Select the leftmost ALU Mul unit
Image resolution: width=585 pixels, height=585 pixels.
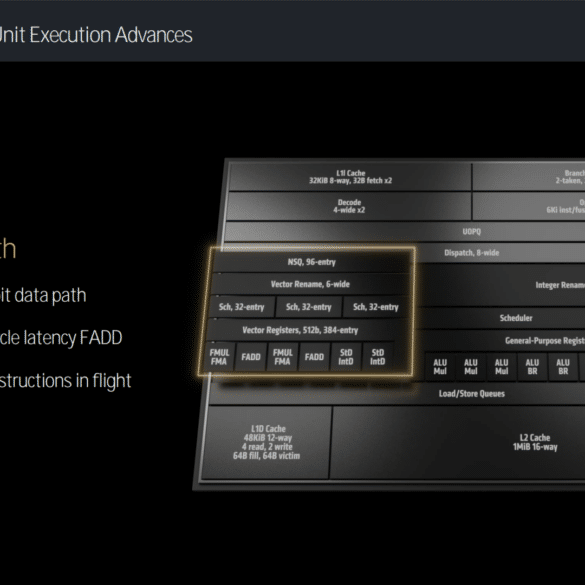[x=440, y=367]
